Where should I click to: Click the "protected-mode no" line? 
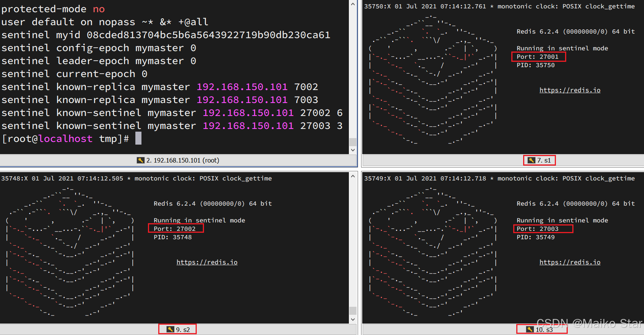tap(53, 9)
